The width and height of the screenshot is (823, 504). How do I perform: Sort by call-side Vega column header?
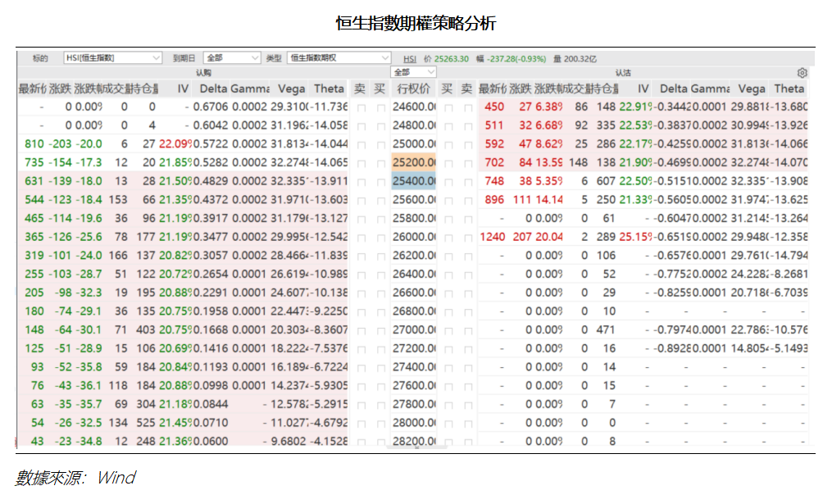click(x=291, y=89)
